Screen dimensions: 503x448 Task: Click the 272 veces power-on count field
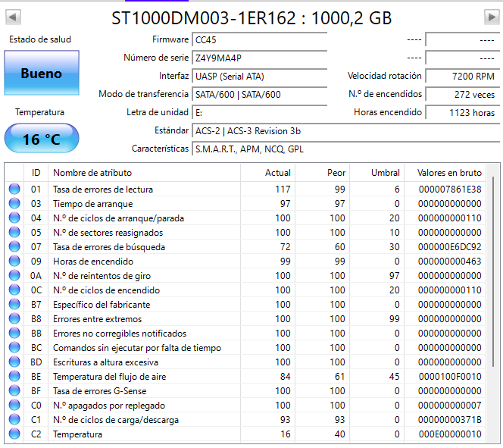pos(462,94)
